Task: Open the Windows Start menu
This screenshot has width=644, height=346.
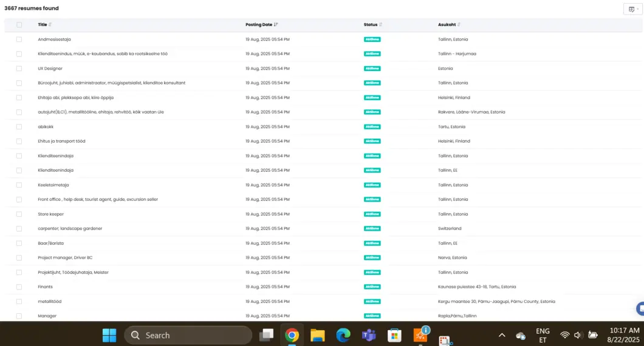Action: [x=109, y=335]
